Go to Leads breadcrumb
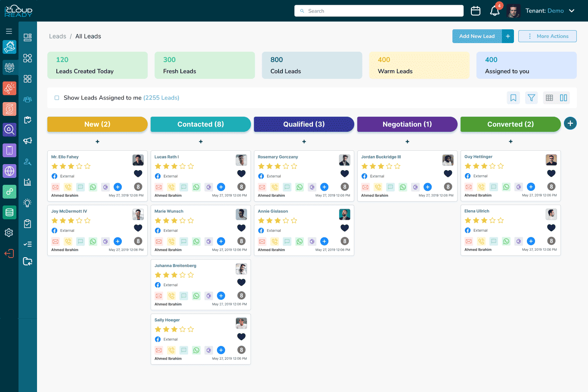This screenshot has width=588, height=392. (58, 36)
